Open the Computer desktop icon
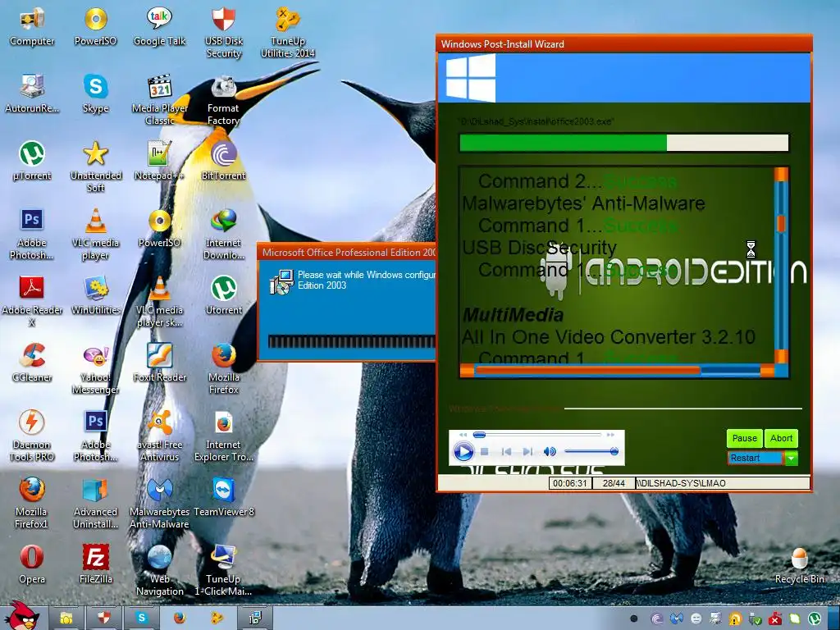The image size is (840, 630). pos(32,27)
